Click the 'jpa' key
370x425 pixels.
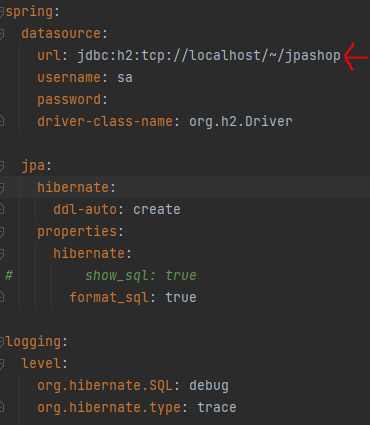pos(33,166)
